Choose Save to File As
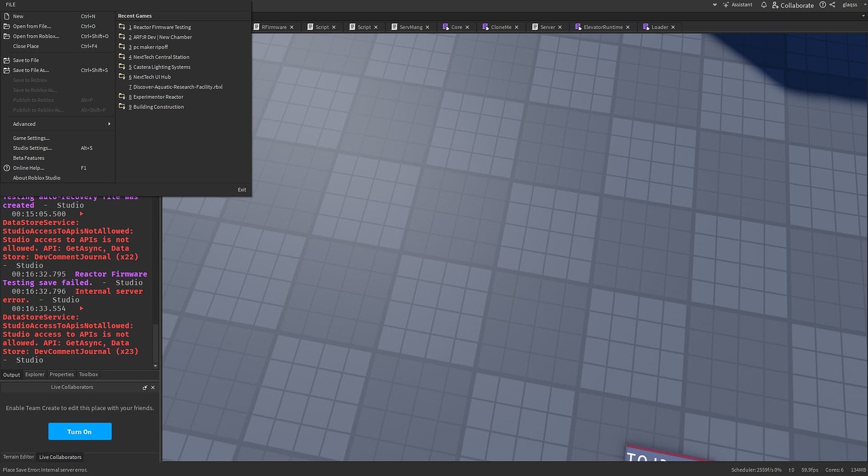The height and width of the screenshot is (476, 868). pyautogui.click(x=58, y=71)
